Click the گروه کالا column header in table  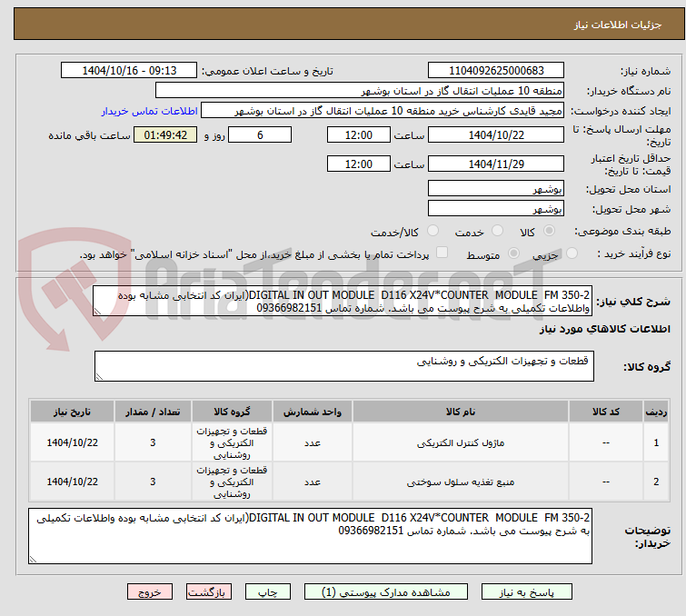pos(232,412)
